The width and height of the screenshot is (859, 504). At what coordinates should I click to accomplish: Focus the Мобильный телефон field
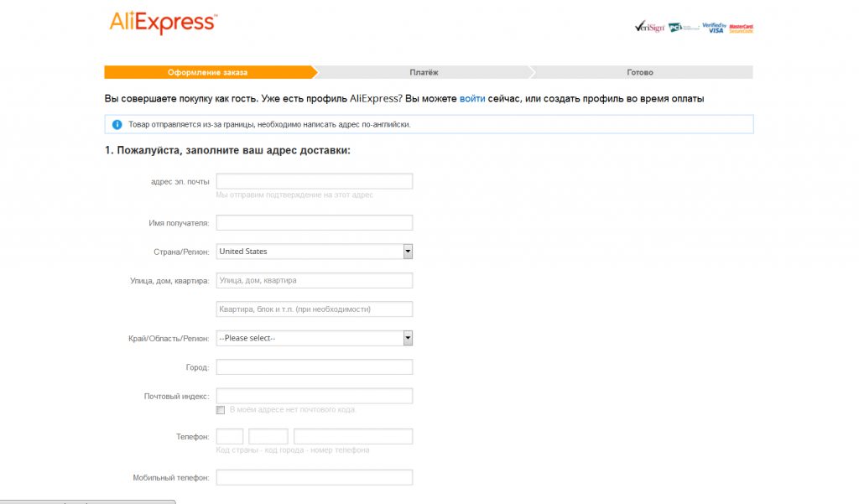point(314,477)
